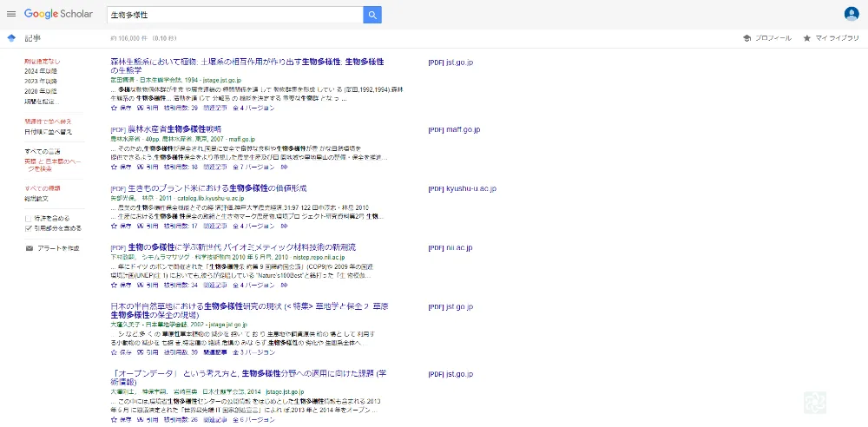Open 全 3 バージョン versions link
The width and height of the screenshot is (868, 427).
click(x=253, y=352)
